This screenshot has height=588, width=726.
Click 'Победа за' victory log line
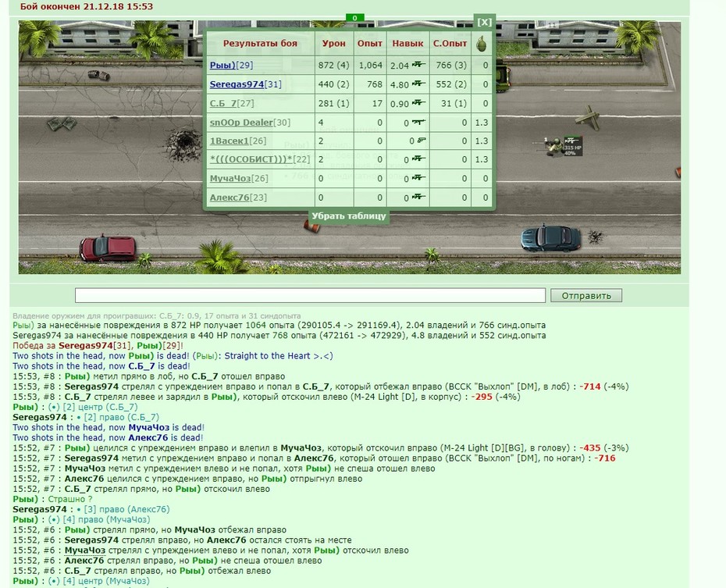pos(98,346)
